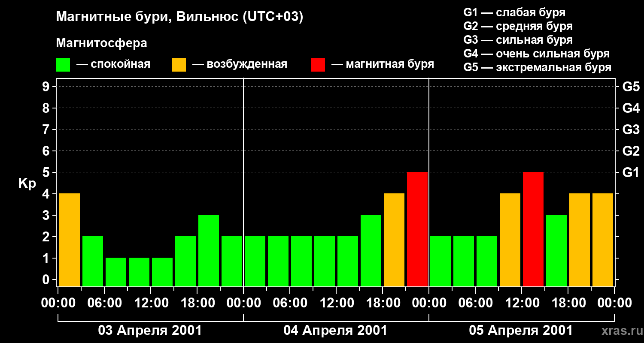Click the last orange bar on 05 Апреля
The width and height of the screenshot is (644, 343).
tap(603, 240)
